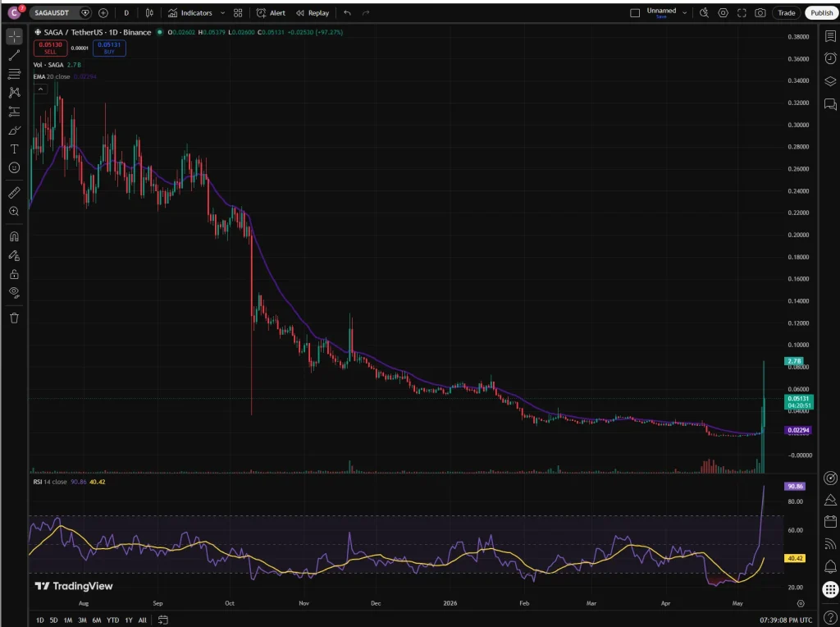
Task: Change the D timeframe interval
Action: click(x=126, y=13)
